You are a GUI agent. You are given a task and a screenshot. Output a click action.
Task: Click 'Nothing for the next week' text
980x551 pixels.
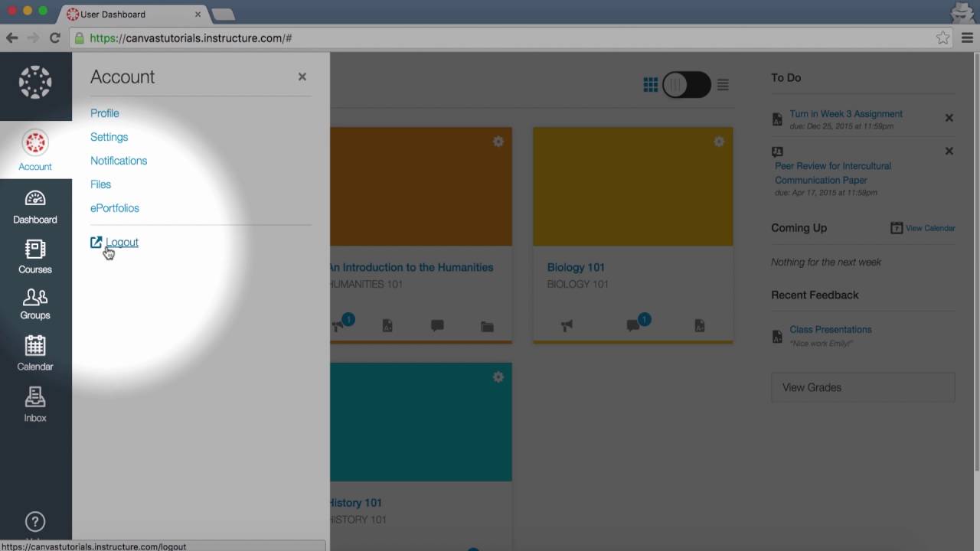[826, 262]
